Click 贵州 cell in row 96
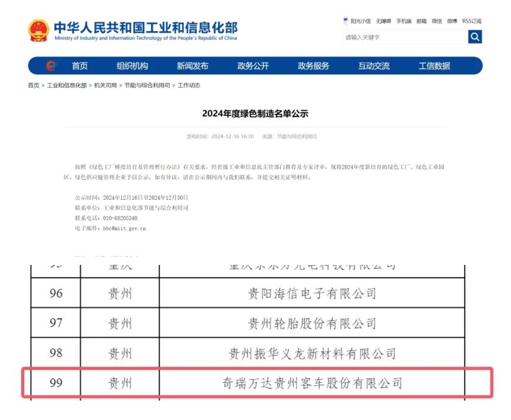 click(x=120, y=293)
